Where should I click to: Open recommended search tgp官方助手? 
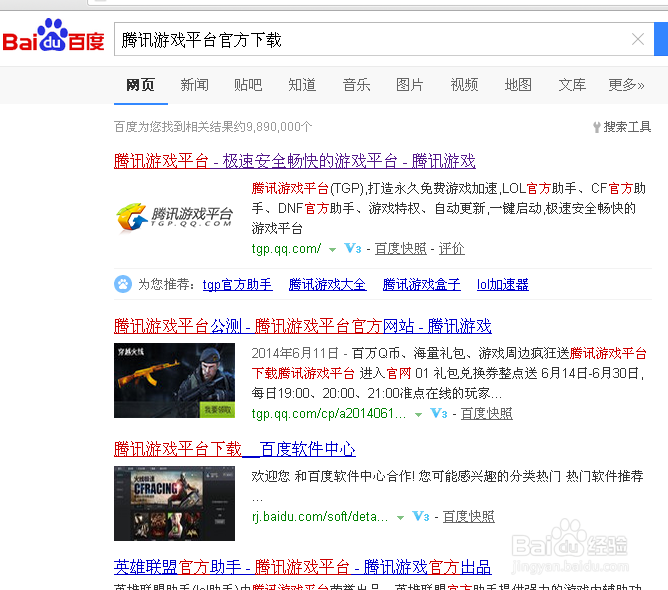(x=238, y=284)
